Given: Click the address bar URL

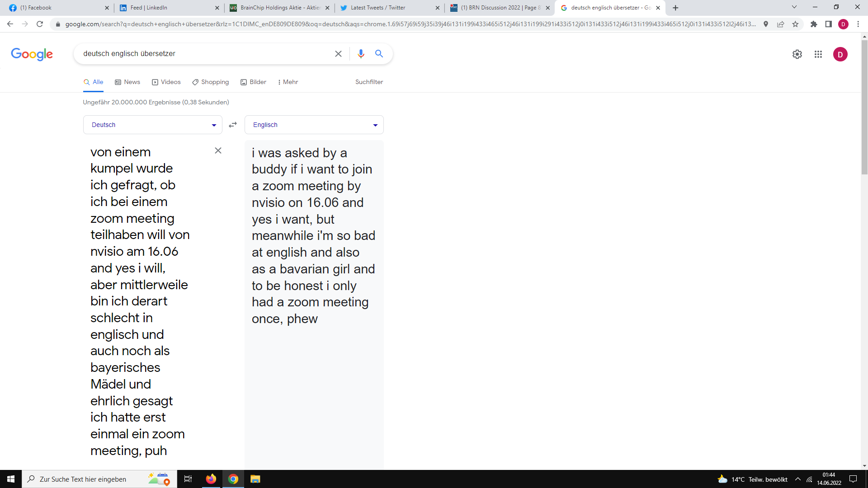Looking at the screenshot, I should [410, 24].
